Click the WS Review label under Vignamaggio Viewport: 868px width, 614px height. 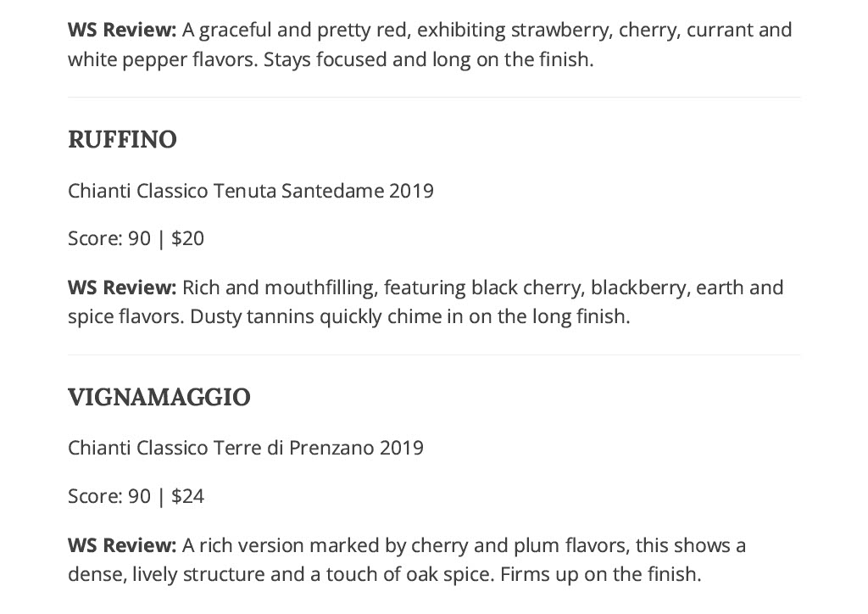(x=122, y=545)
